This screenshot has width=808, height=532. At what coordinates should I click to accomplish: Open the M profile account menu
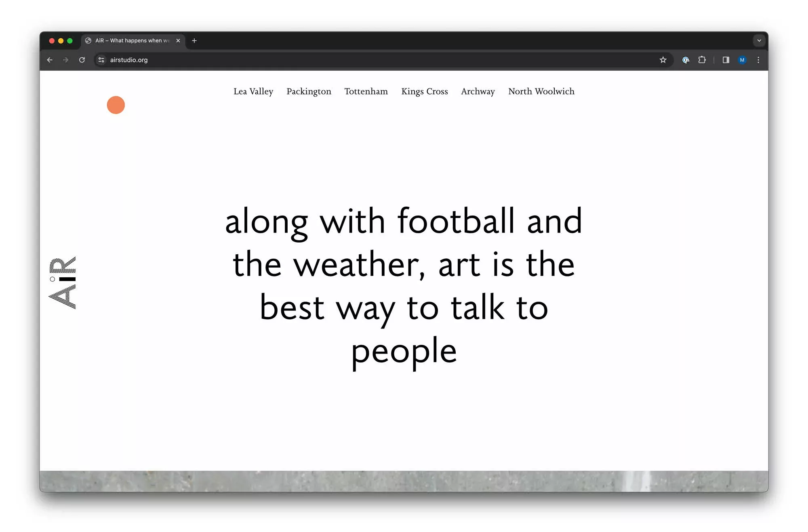tap(743, 60)
